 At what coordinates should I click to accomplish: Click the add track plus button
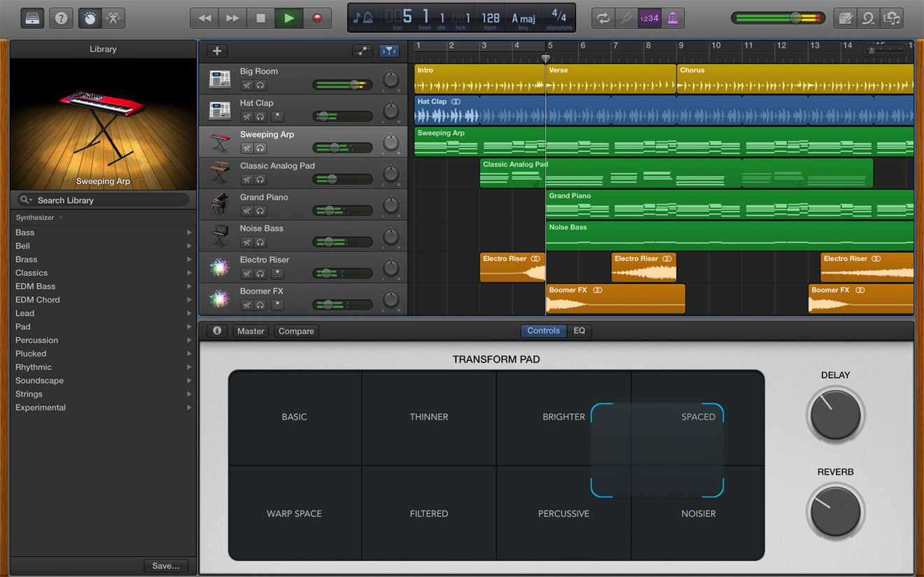[217, 50]
